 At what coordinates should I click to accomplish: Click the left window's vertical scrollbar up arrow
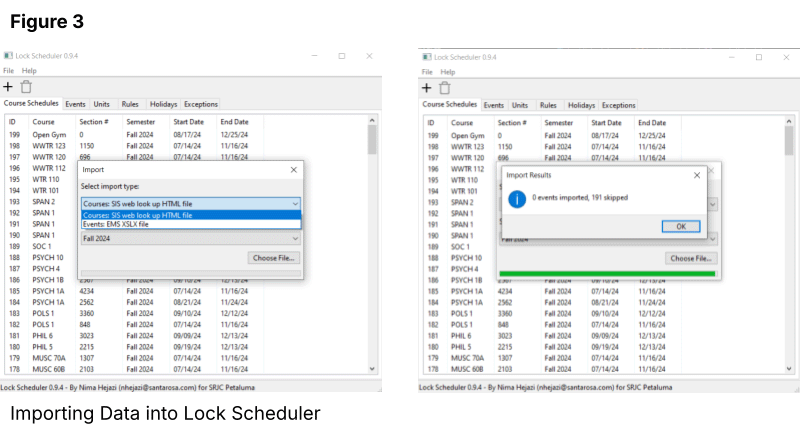pos(373,121)
